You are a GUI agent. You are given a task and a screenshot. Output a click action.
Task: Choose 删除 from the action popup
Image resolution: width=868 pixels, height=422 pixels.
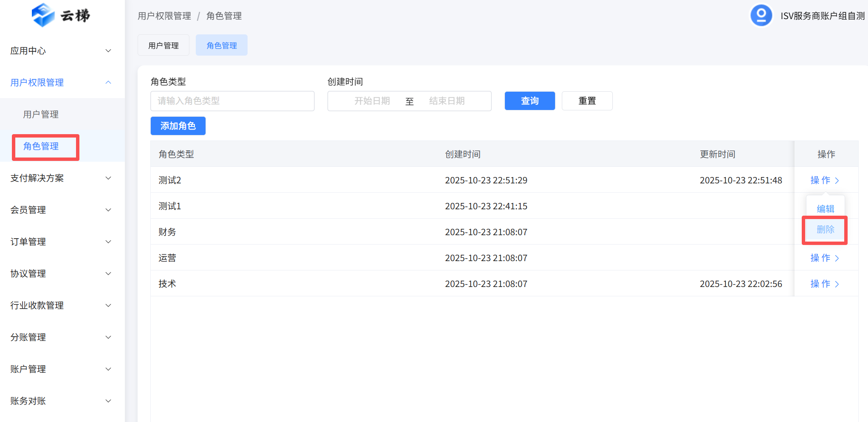[x=825, y=230]
